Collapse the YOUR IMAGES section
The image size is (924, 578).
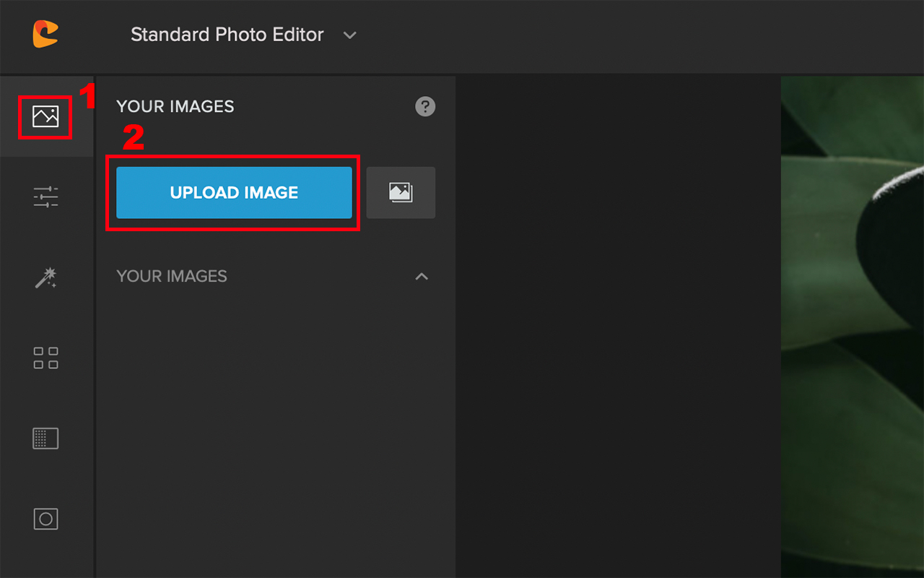[x=422, y=276]
